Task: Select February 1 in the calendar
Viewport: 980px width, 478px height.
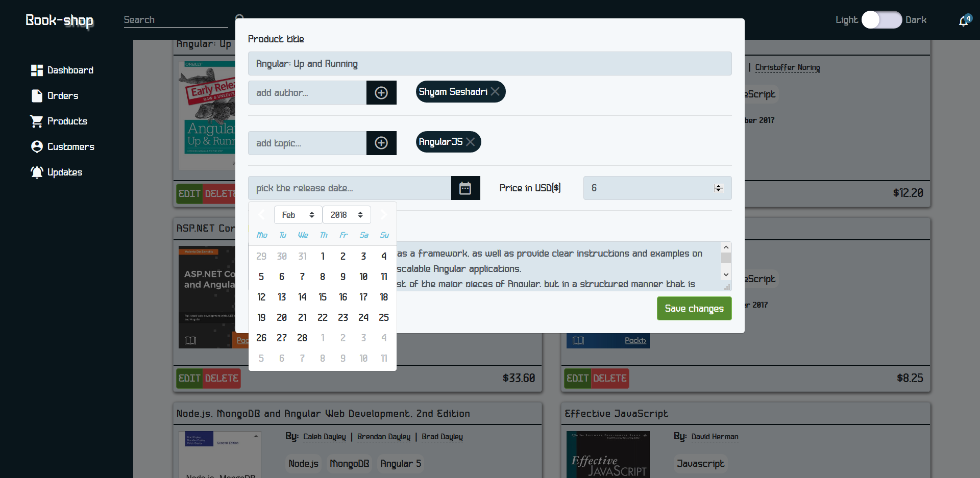Action: [x=323, y=256]
